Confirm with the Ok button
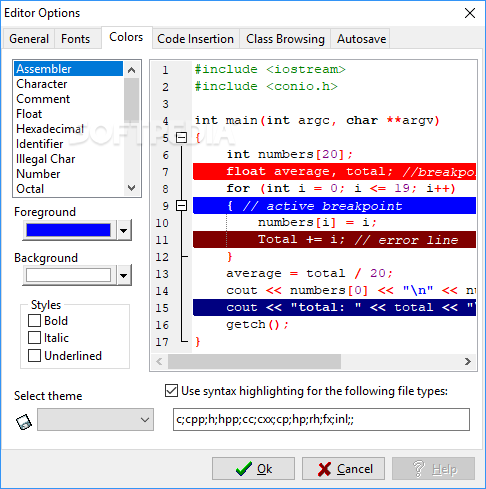This screenshot has width=486, height=489. coord(253,469)
